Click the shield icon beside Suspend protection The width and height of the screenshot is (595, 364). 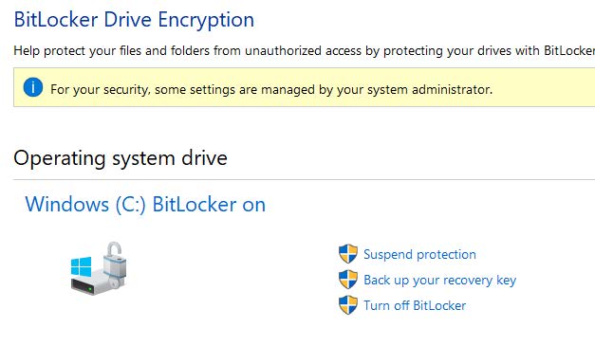(348, 254)
